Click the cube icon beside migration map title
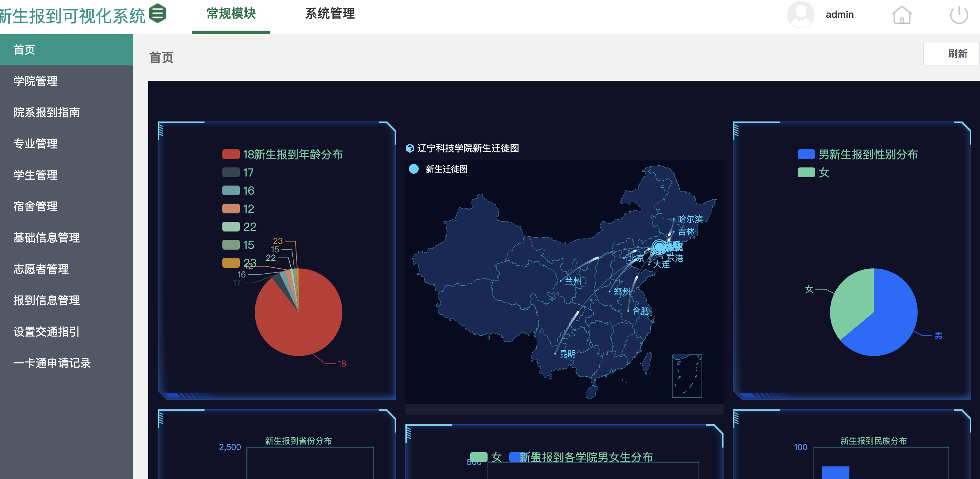Screen dimensions: 980x479 coord(410,148)
